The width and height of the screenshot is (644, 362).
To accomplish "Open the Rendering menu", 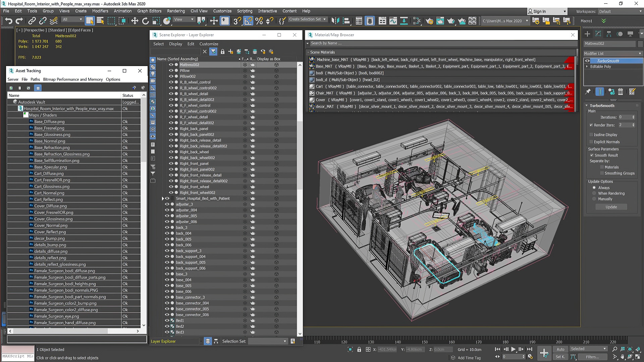I will (x=176, y=11).
